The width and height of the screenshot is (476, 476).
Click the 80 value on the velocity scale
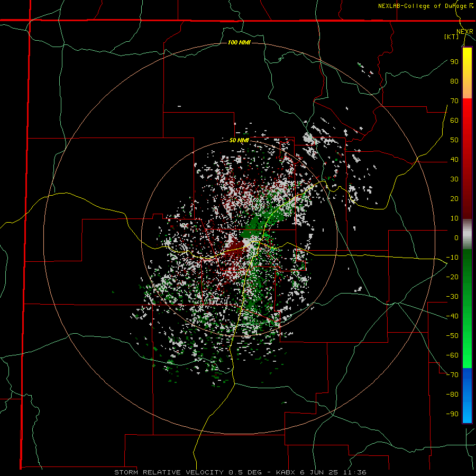[x=454, y=81]
